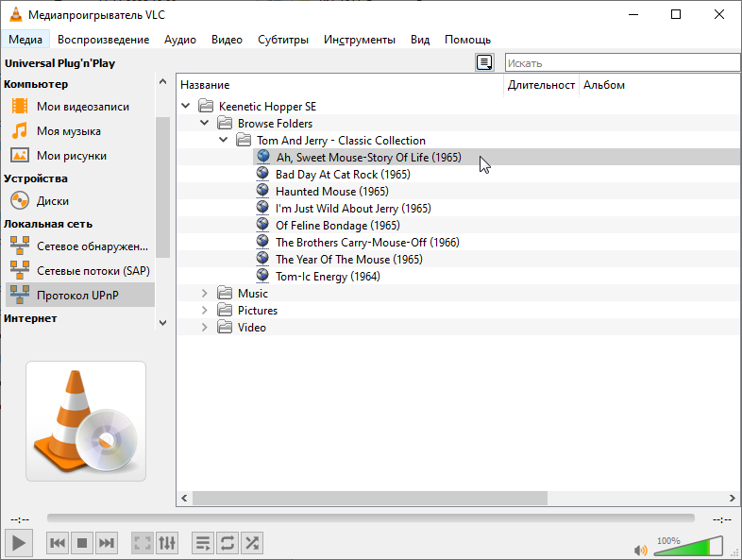The width and height of the screenshot is (742, 560).
Task: Toggle fullscreen video mode button
Action: 143,542
